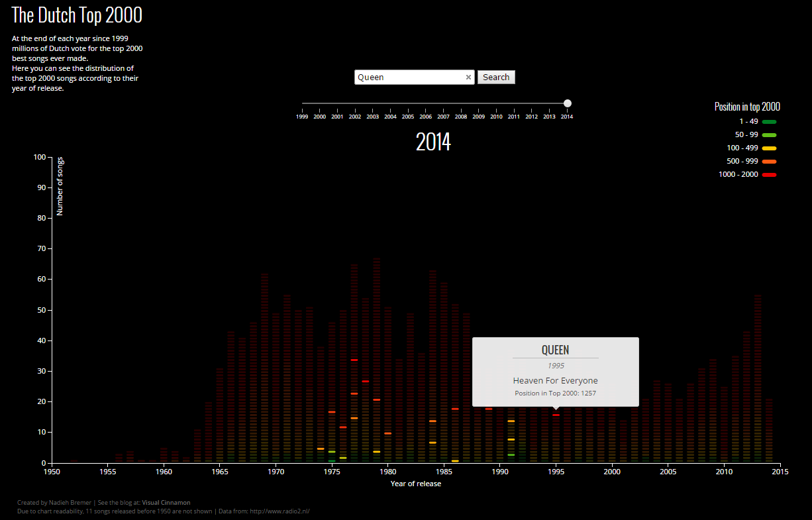Click the orange 500 - 999 legend swatch
Screen dimensions: 812x520
tap(769, 162)
